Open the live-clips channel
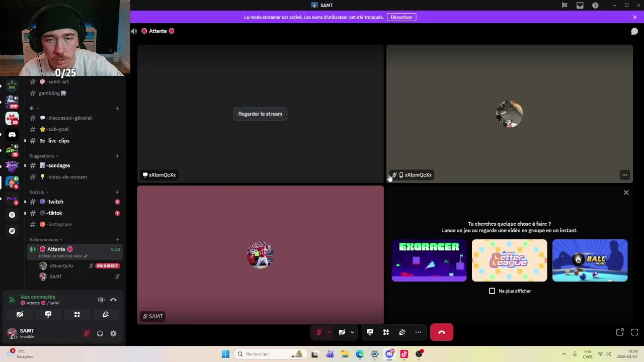The image size is (644, 362). point(74,141)
